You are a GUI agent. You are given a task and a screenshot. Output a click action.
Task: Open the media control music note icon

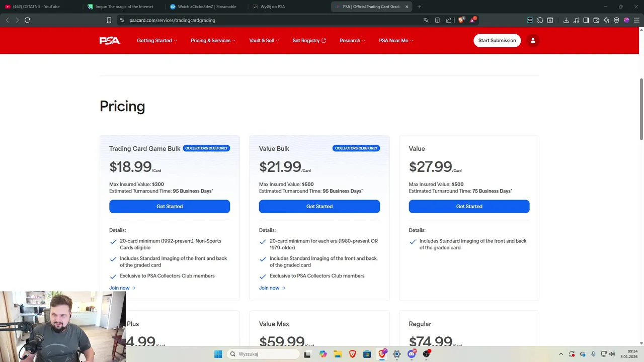click(576, 20)
